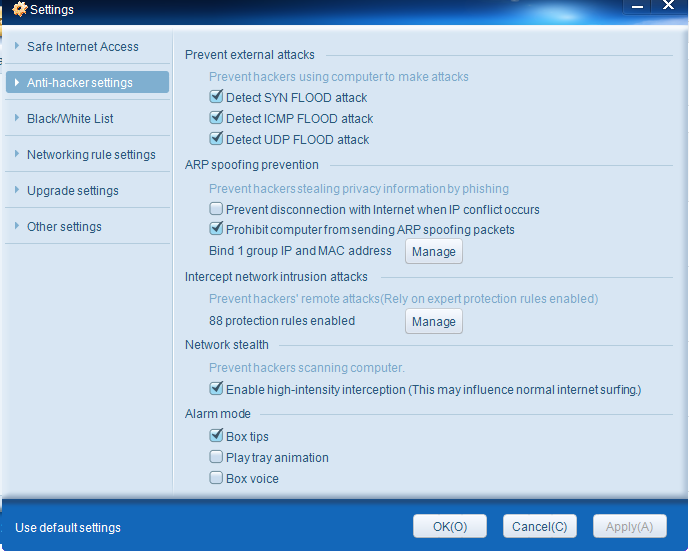The width and height of the screenshot is (689, 553).
Task: Disable Prohibit computer from sending ARP spoofing packets
Action: (216, 229)
